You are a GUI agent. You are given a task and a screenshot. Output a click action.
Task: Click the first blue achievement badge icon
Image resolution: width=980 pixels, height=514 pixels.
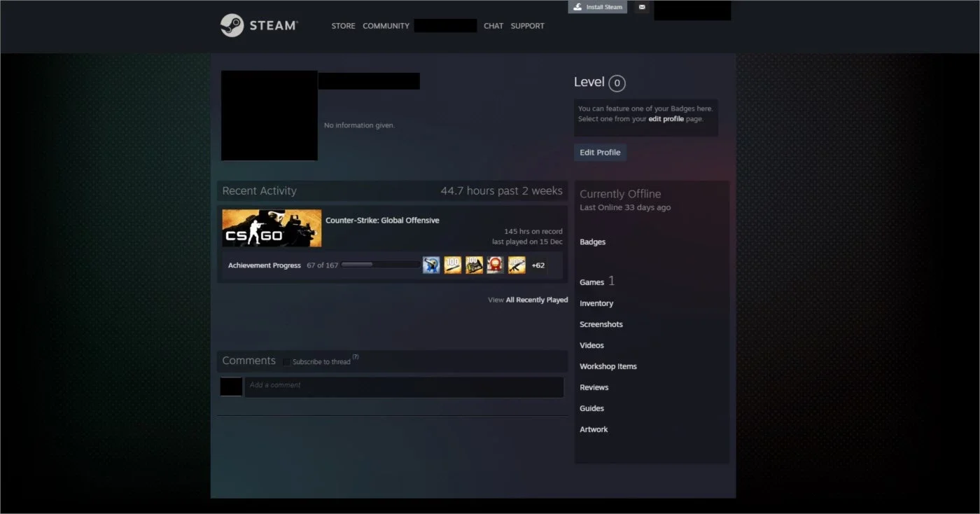click(x=431, y=265)
